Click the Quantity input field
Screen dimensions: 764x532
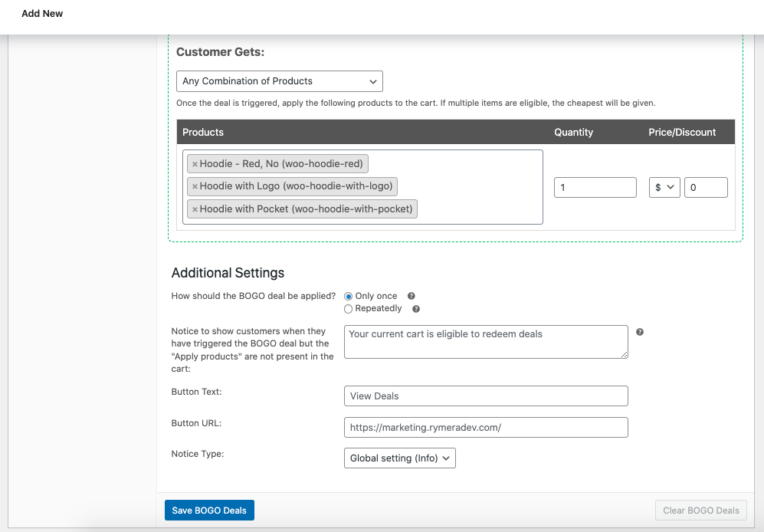coord(595,187)
